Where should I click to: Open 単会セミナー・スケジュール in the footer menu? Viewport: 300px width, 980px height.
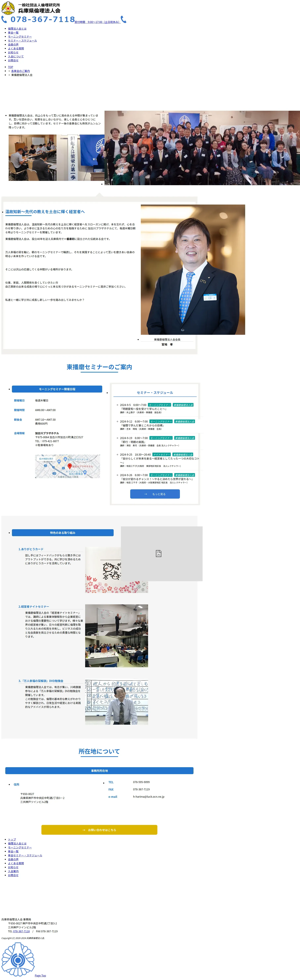[x=25, y=856]
